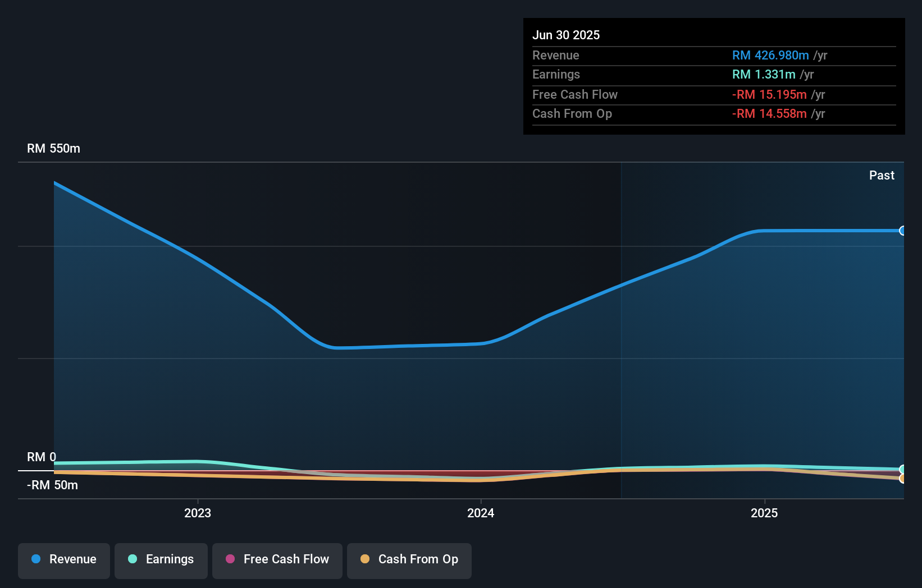This screenshot has height=588, width=922.
Task: Select the teal Earnings dot icon
Action: 131,559
